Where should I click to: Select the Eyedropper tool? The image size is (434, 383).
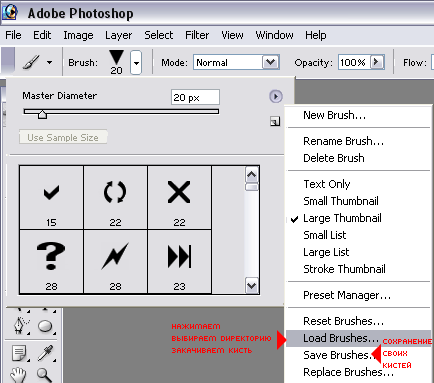(x=45, y=353)
